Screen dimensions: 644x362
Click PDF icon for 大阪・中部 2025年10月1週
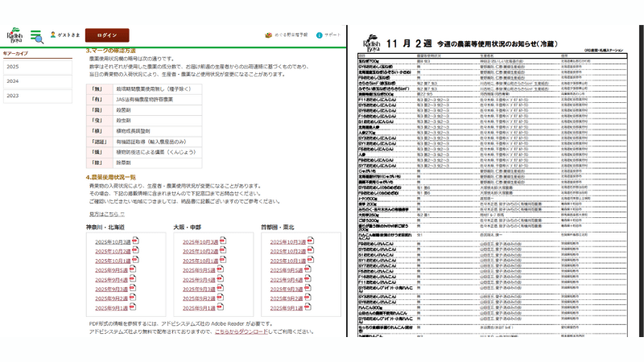click(x=223, y=261)
